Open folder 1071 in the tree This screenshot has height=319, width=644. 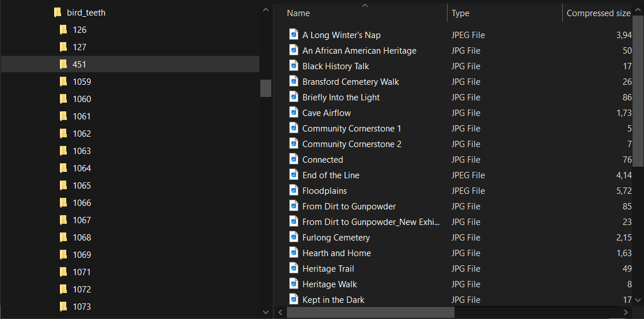point(82,272)
